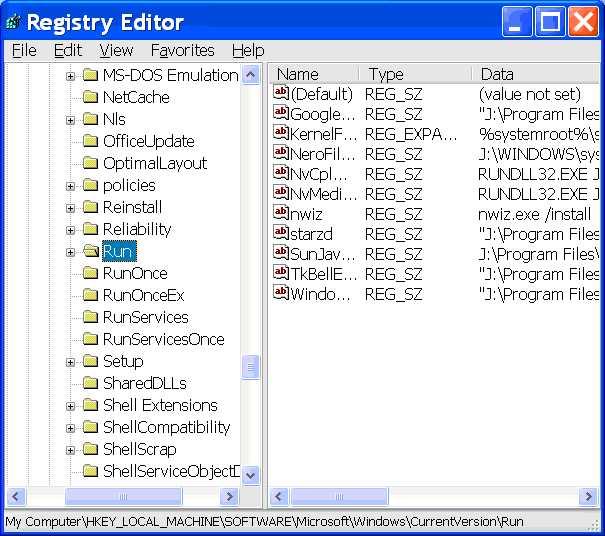Click the tree pane vertical scrollbar down arrow

click(250, 476)
